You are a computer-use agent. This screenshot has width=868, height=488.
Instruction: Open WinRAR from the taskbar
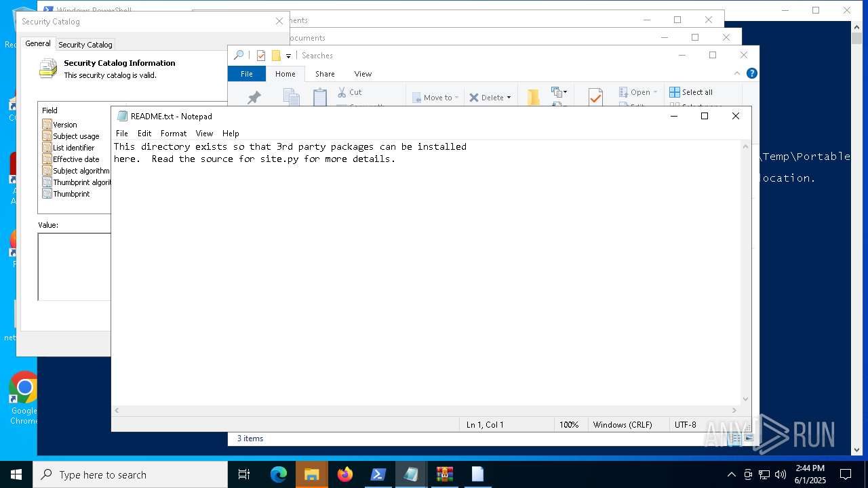tap(444, 474)
